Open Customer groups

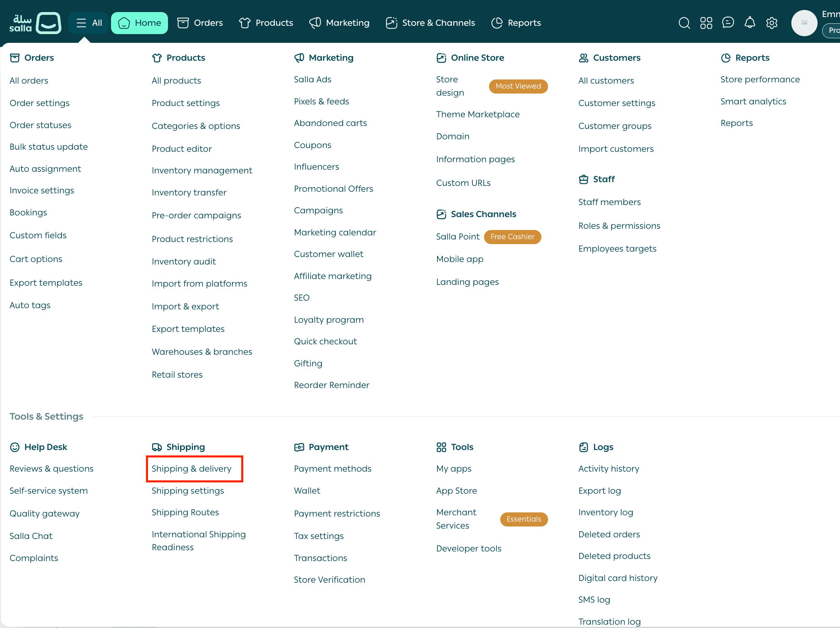(x=615, y=126)
